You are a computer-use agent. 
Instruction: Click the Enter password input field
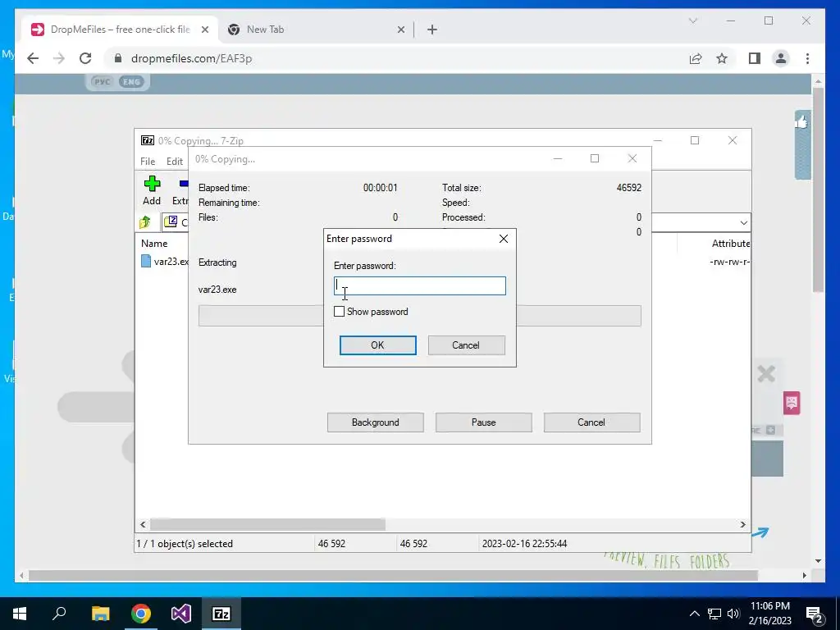pyautogui.click(x=419, y=286)
